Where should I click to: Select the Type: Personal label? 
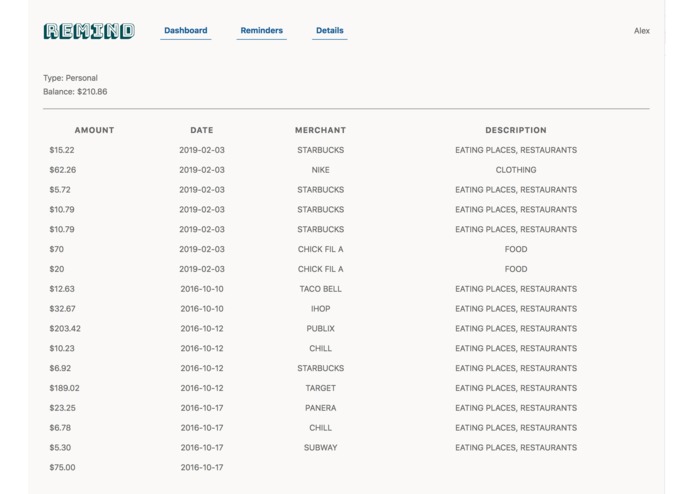[70, 78]
